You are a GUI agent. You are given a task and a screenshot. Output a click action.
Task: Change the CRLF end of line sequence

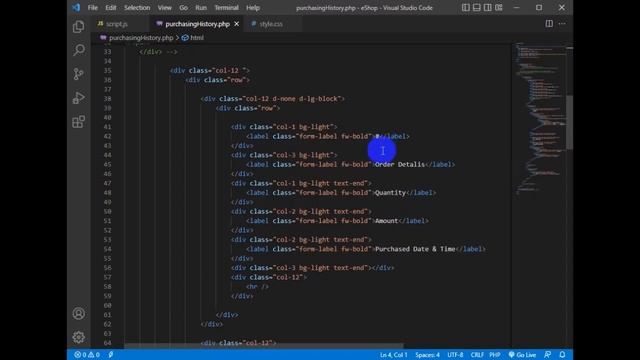(x=477, y=355)
